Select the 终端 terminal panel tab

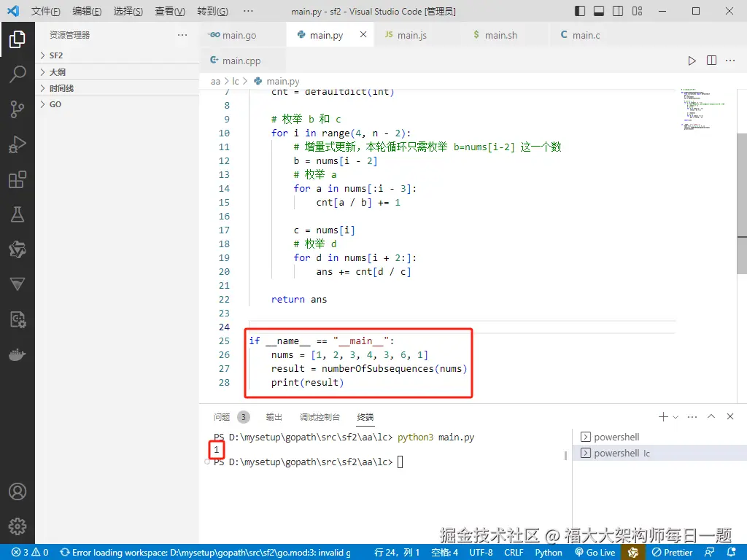(x=365, y=417)
